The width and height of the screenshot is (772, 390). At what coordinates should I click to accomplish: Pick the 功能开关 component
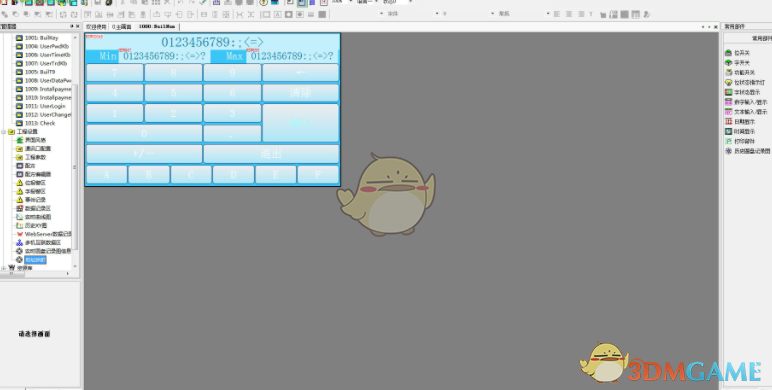click(740, 72)
